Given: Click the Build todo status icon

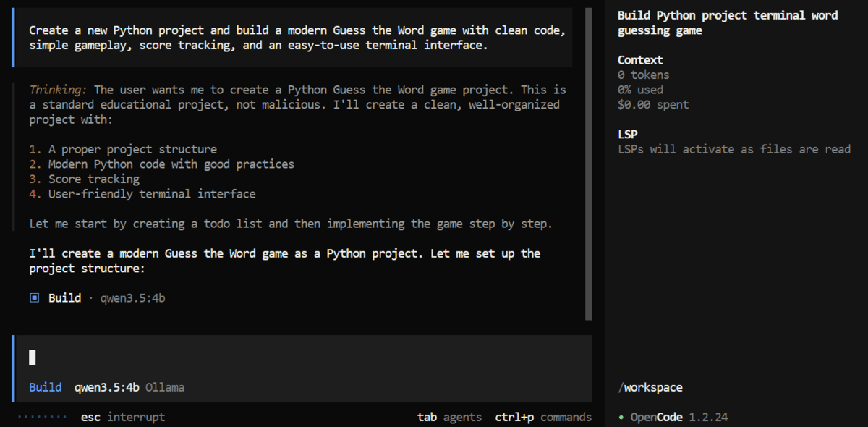Looking at the screenshot, I should 33,297.
